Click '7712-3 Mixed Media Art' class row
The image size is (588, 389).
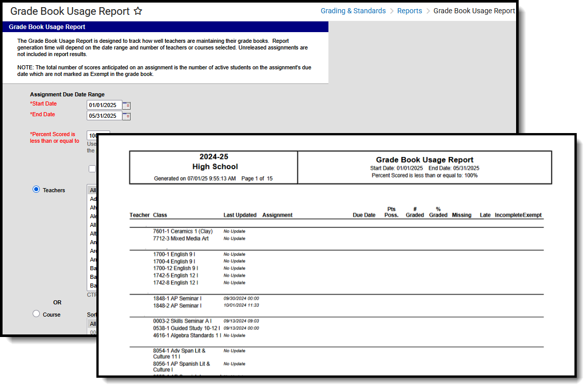[181, 239]
